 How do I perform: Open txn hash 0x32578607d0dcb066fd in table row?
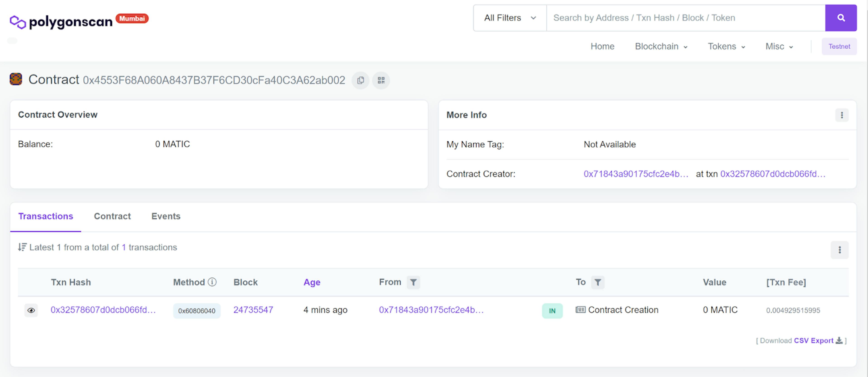103,310
